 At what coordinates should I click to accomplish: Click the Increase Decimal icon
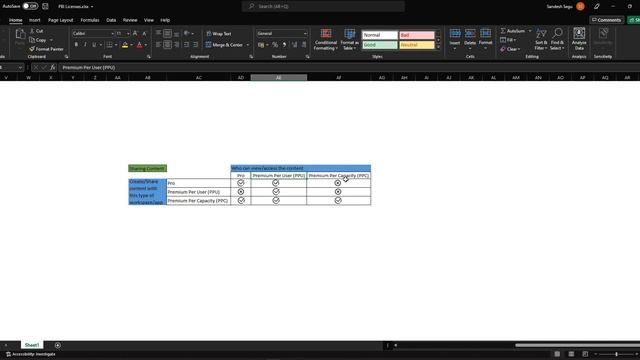click(x=294, y=45)
